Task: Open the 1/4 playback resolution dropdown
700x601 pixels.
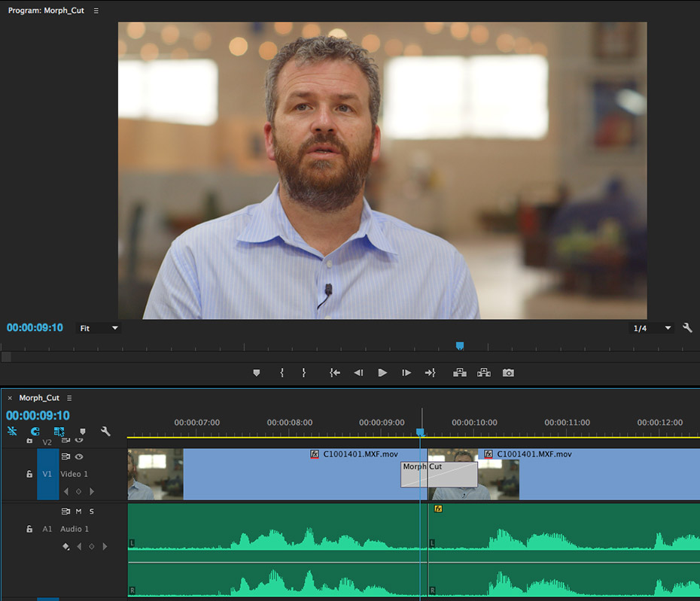Action: (652, 329)
